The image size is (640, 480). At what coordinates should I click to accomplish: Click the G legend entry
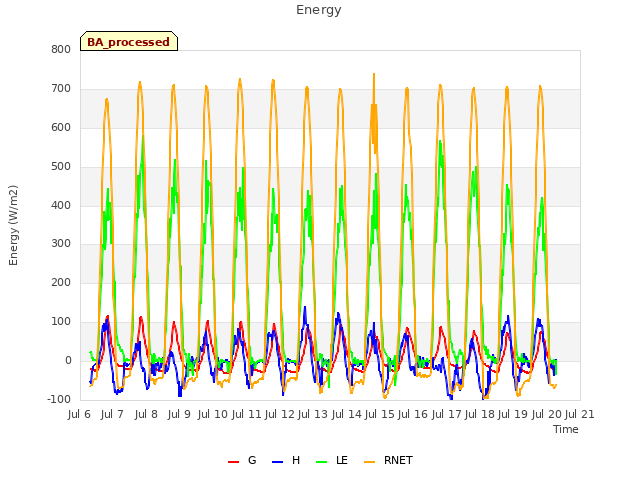click(x=242, y=460)
